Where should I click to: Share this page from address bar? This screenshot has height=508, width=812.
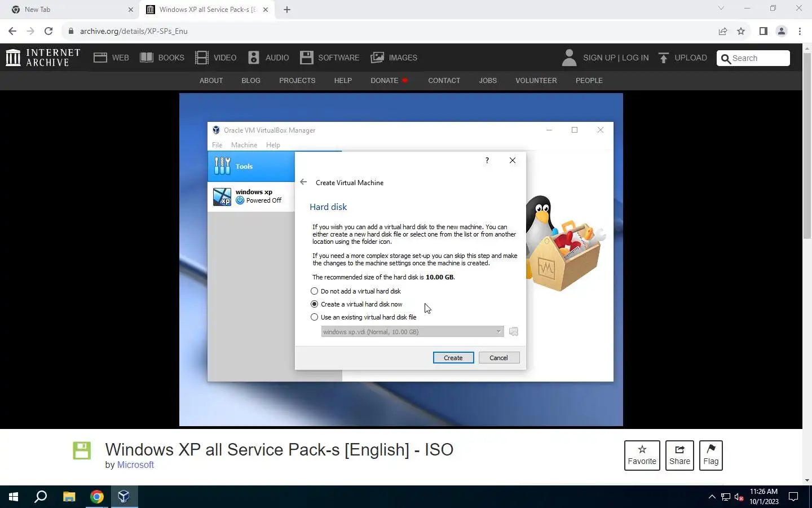point(723,31)
